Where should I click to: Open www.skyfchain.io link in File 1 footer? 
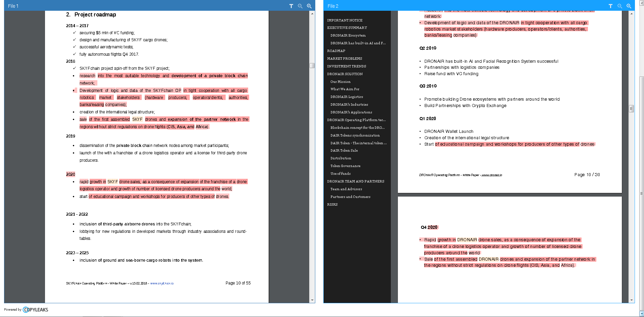(x=162, y=283)
